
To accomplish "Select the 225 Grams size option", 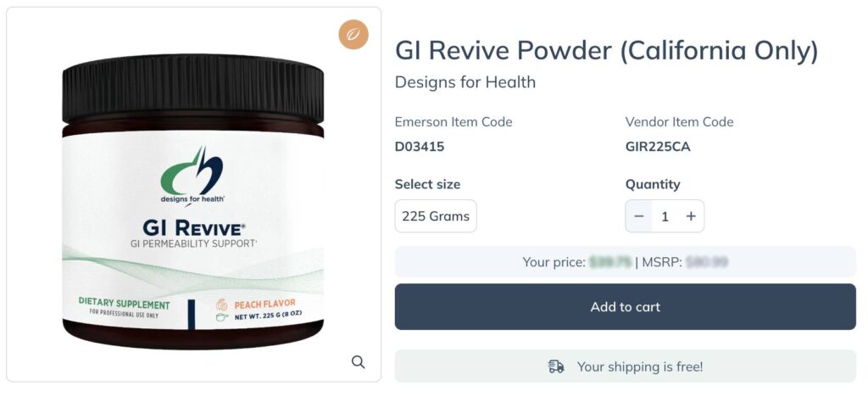I will click(x=436, y=216).
